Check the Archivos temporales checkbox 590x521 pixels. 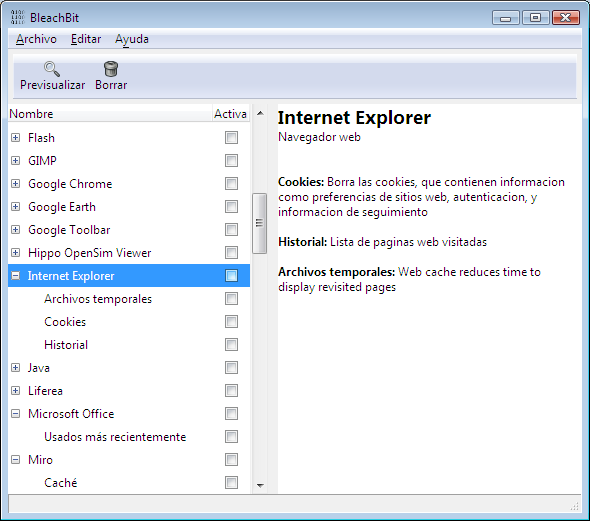231,299
